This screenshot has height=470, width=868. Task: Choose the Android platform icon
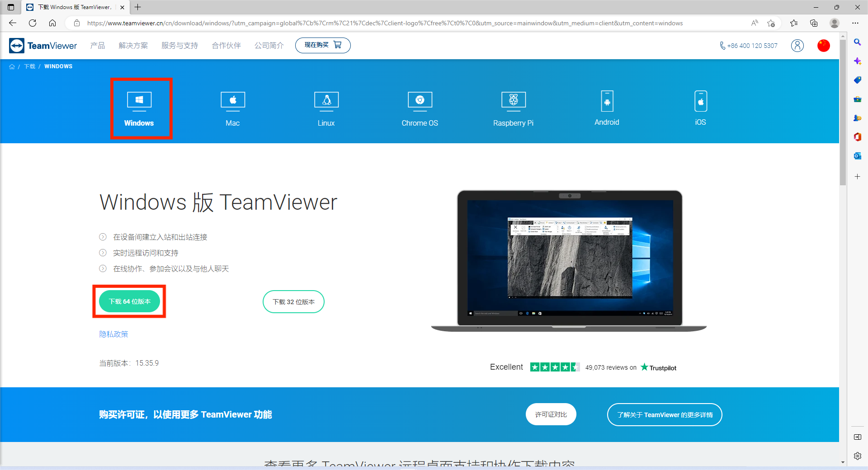(607, 101)
